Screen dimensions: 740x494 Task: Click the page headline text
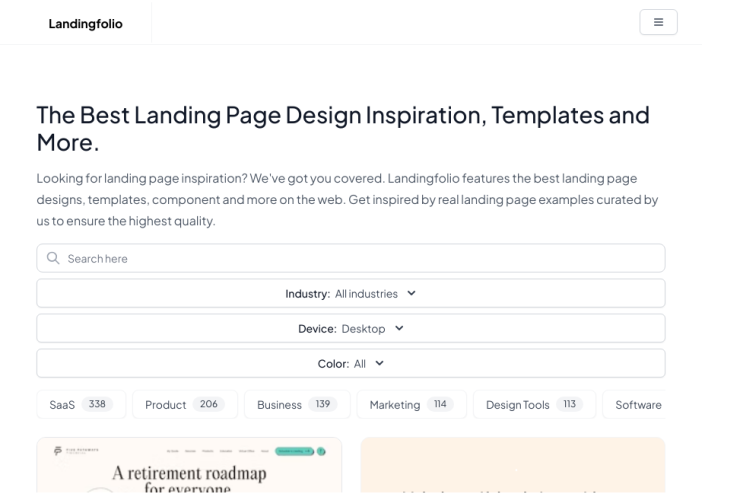pos(343,129)
